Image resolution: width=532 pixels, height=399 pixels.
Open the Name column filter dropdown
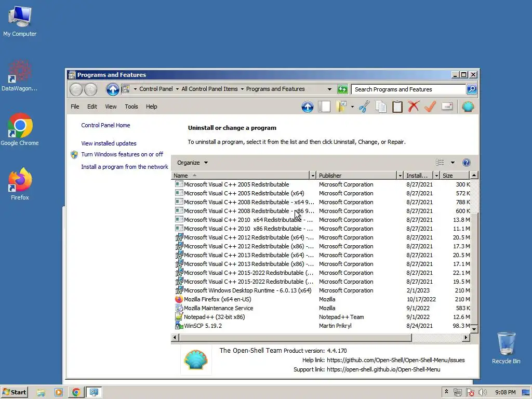tap(313, 176)
